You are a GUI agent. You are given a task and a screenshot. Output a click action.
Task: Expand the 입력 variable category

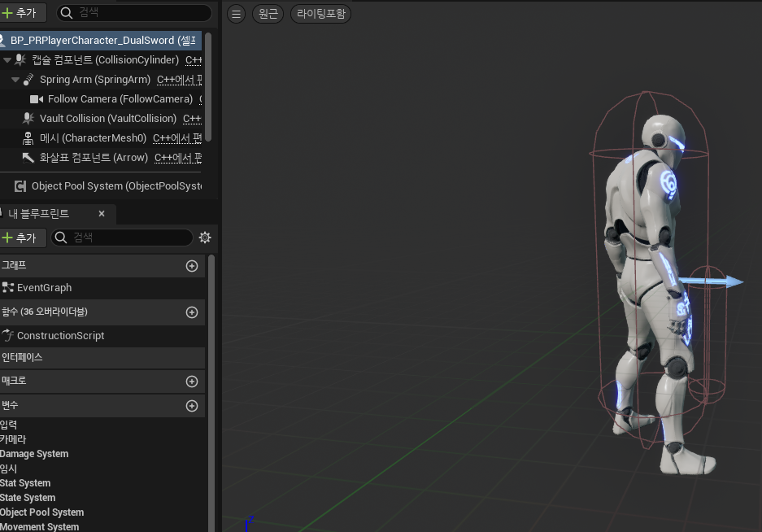pos(9,425)
